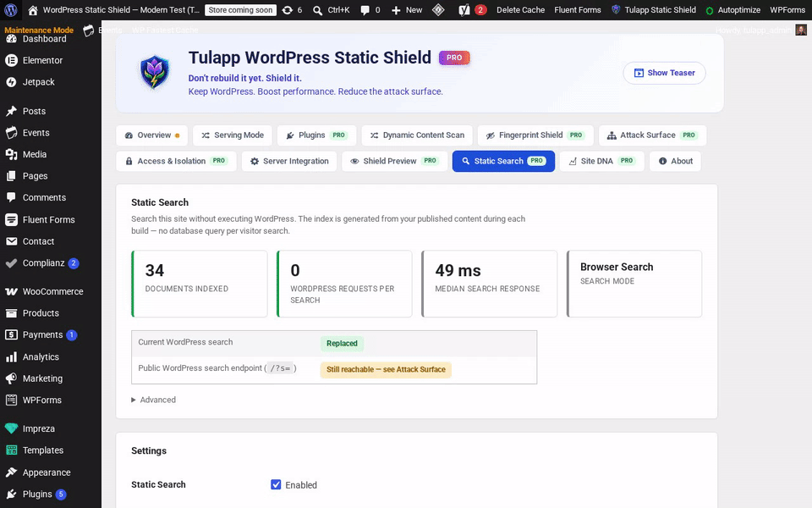This screenshot has height=508, width=812.
Task: Click the diamond icon in admin bar
Action: point(438,10)
